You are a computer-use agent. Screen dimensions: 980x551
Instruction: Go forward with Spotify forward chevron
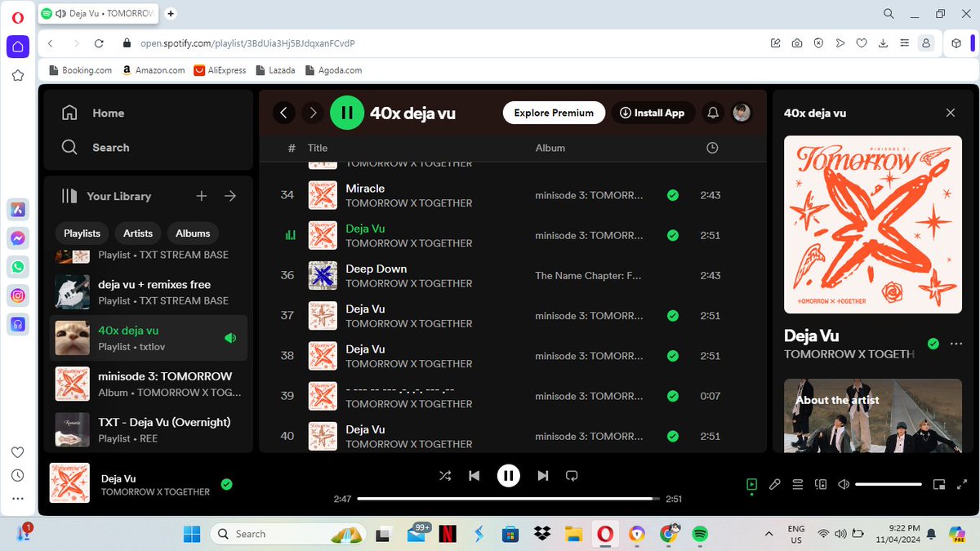pyautogui.click(x=313, y=113)
